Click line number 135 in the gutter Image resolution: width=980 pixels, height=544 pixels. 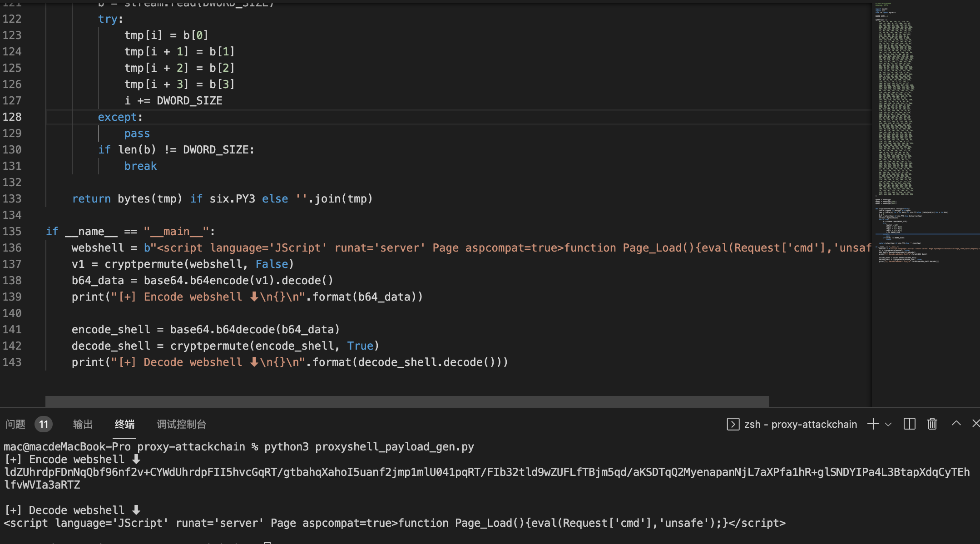12,232
